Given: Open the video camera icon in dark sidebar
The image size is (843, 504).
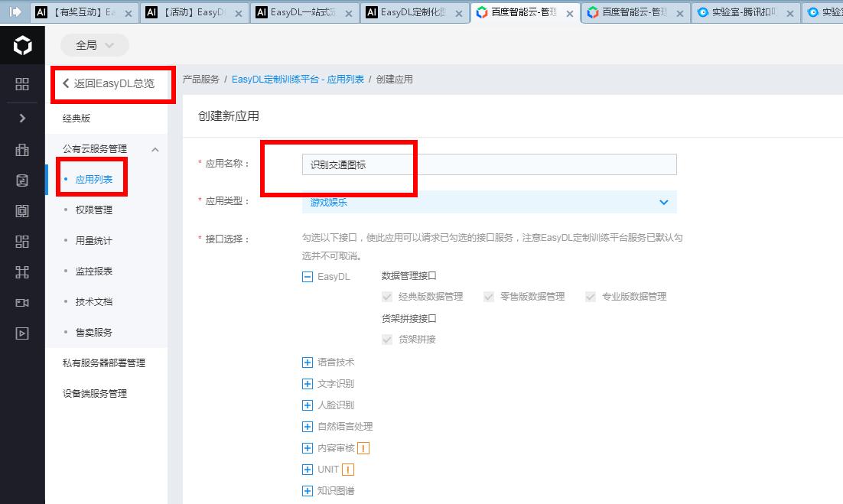Looking at the screenshot, I should (x=22, y=303).
